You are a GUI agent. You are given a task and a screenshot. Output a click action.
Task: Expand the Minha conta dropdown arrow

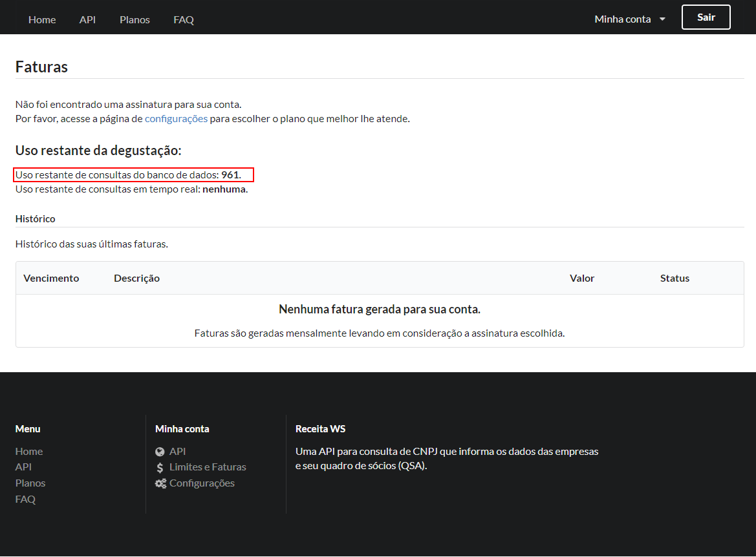coord(662,19)
